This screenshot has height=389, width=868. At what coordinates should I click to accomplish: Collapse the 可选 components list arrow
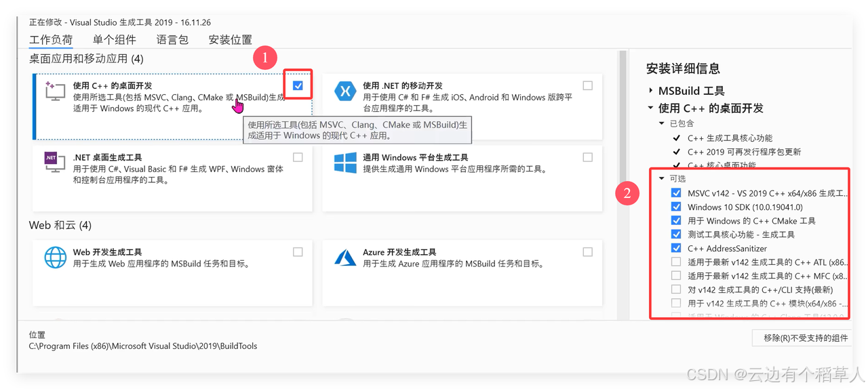pyautogui.click(x=662, y=179)
